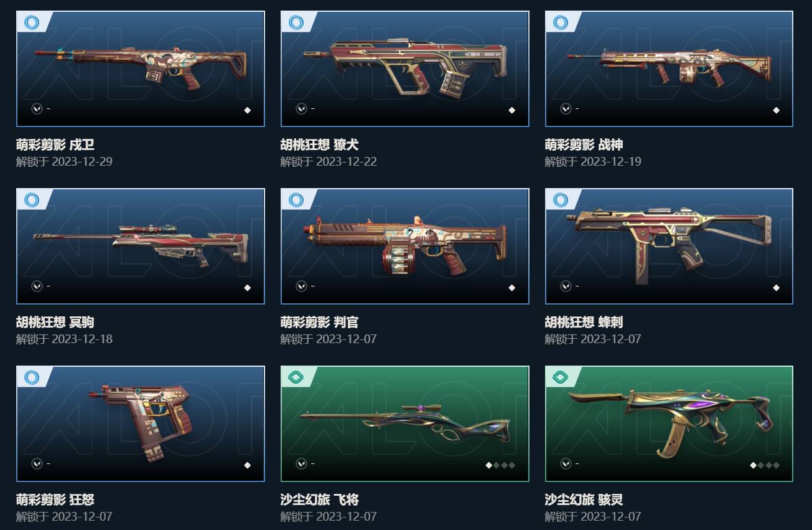812x530 pixels.
Task: Open the 胡桃狂想 冥驹 sniper skin image
Action: pyautogui.click(x=141, y=246)
